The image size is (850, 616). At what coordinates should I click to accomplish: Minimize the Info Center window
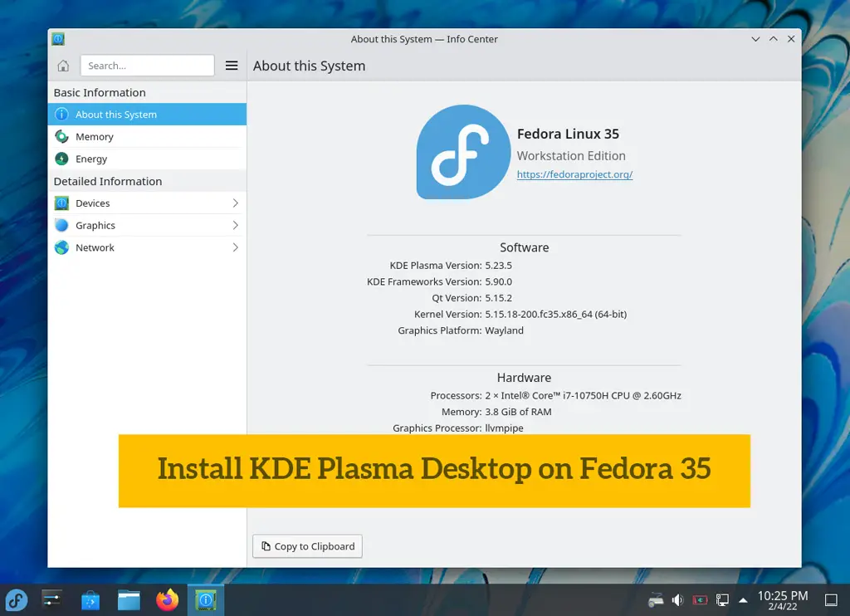pyautogui.click(x=755, y=39)
